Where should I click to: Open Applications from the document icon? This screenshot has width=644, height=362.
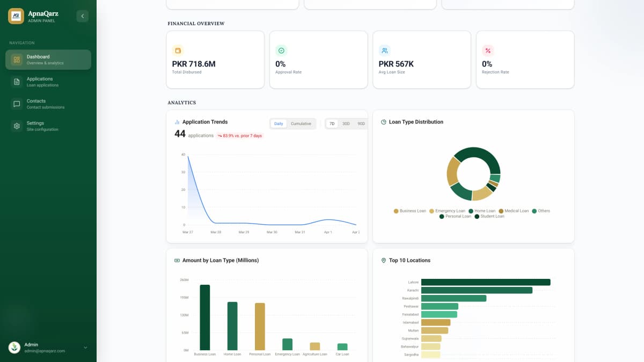pos(17,82)
